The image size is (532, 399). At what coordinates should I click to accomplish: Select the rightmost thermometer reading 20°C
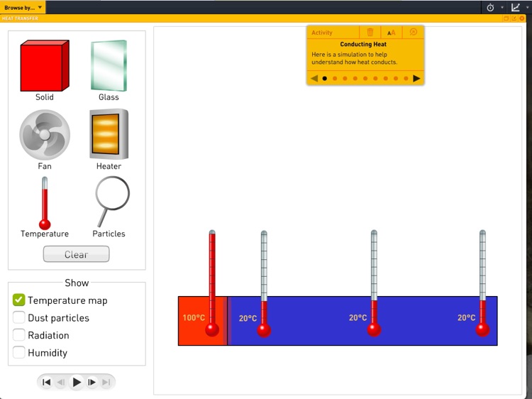pos(482,283)
